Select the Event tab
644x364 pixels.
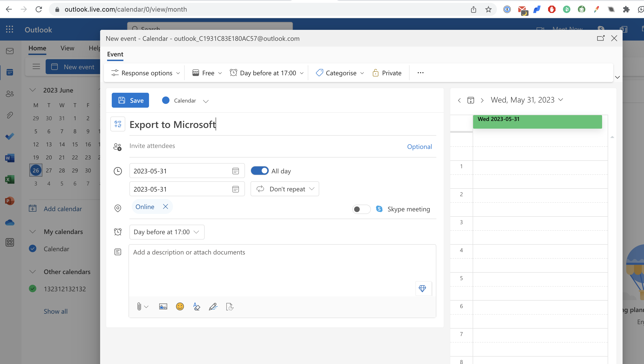point(115,54)
